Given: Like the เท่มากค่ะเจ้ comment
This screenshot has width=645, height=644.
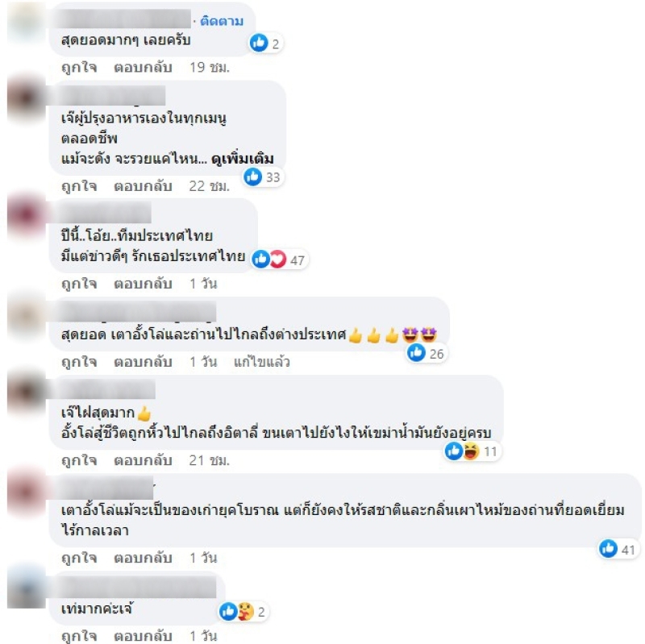Looking at the screenshot, I should coord(79,636).
